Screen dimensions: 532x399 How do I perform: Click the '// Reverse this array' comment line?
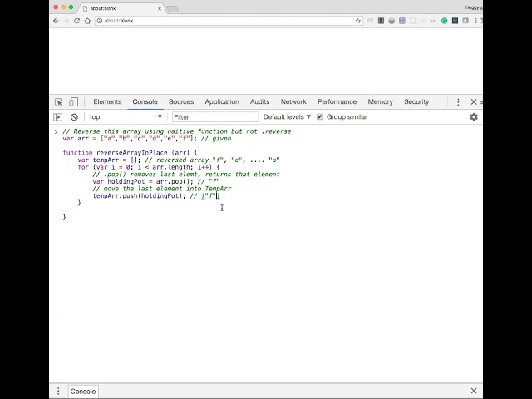(x=177, y=131)
